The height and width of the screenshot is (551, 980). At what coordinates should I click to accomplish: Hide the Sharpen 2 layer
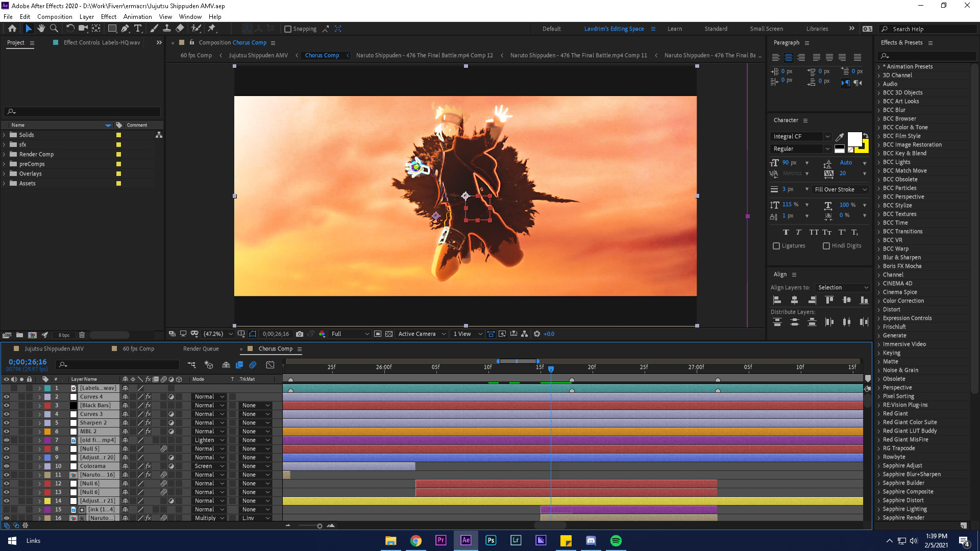[6, 423]
